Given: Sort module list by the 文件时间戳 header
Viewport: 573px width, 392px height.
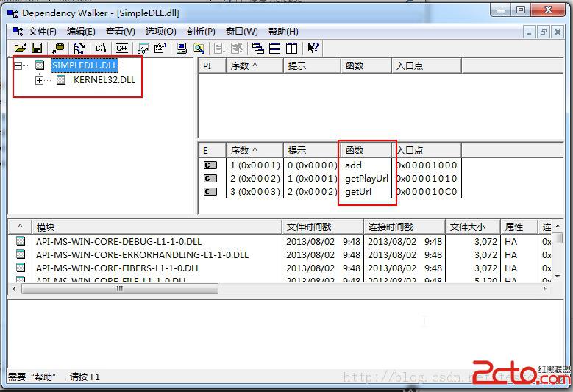Looking at the screenshot, I should (x=323, y=227).
